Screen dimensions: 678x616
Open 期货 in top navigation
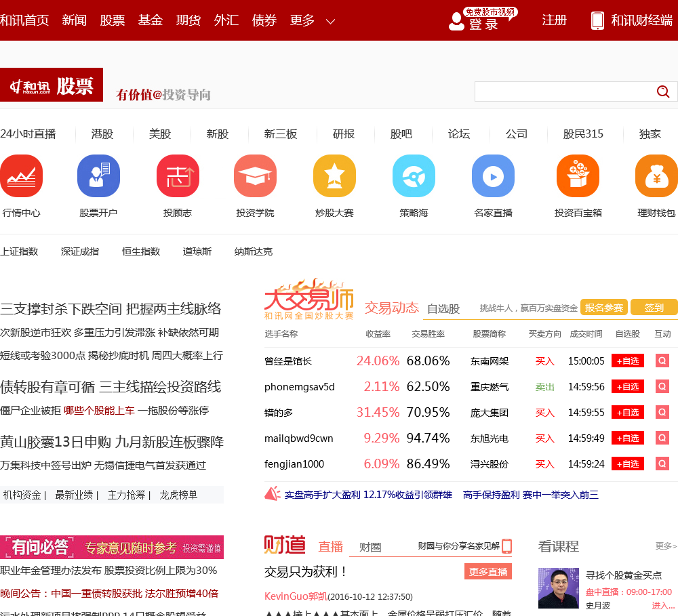[188, 20]
